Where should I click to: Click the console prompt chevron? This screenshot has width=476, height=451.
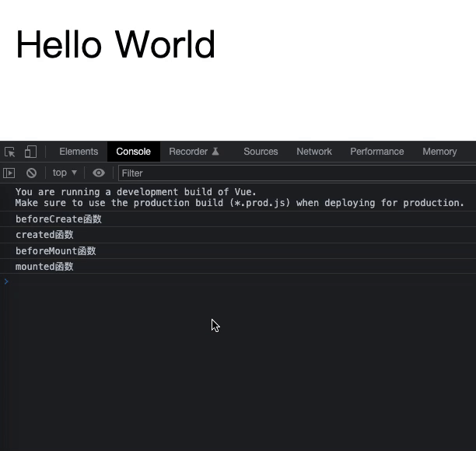[6, 281]
